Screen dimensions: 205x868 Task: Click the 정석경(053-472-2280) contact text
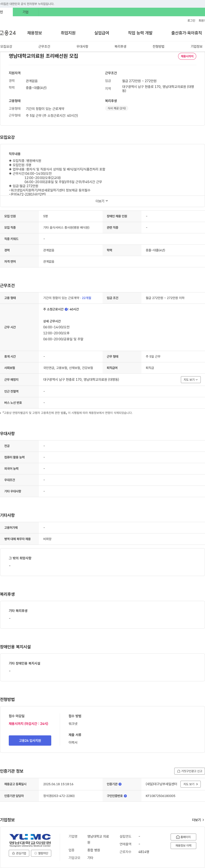click(59, 796)
